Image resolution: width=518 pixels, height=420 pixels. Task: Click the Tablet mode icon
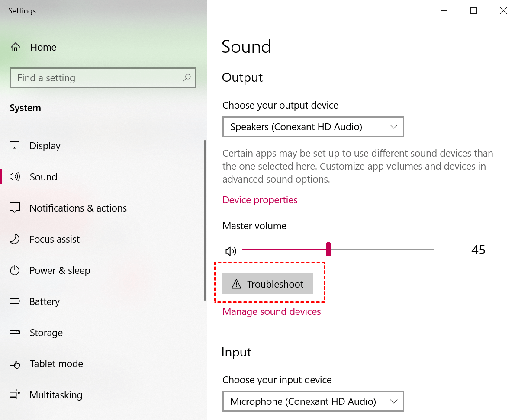[15, 364]
